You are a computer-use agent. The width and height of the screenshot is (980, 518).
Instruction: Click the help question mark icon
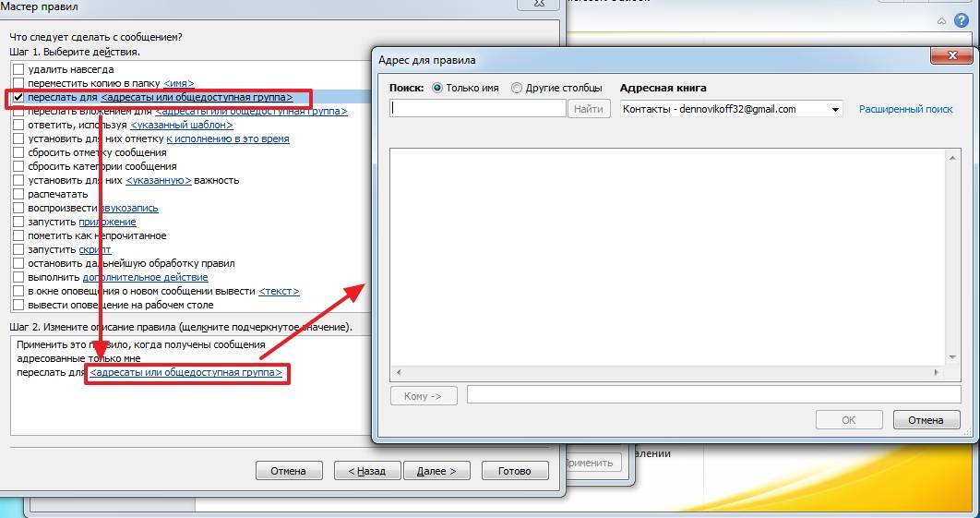964,20
